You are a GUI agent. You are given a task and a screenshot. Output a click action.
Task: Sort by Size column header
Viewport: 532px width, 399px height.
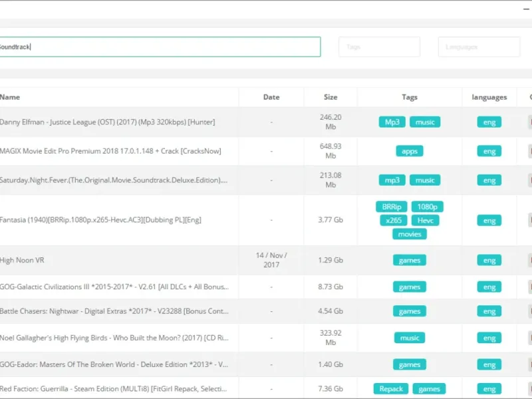tap(331, 97)
